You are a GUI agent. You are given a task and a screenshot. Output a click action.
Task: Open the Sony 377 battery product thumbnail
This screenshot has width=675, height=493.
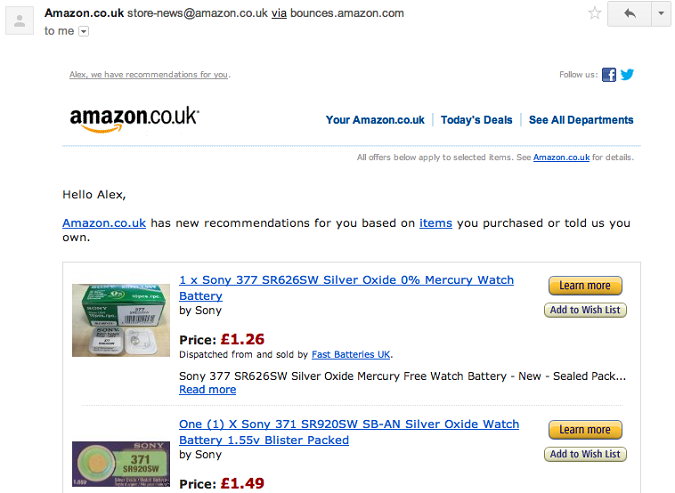pyautogui.click(x=121, y=320)
